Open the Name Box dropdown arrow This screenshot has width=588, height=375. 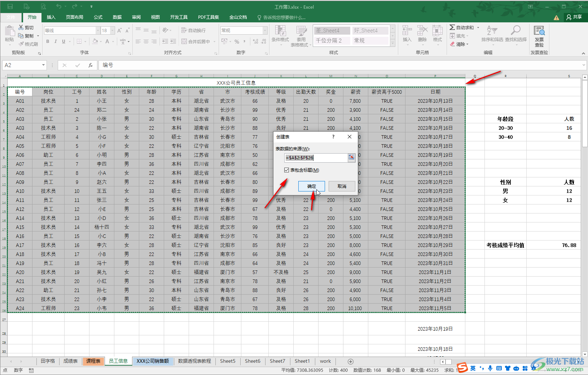coord(43,65)
